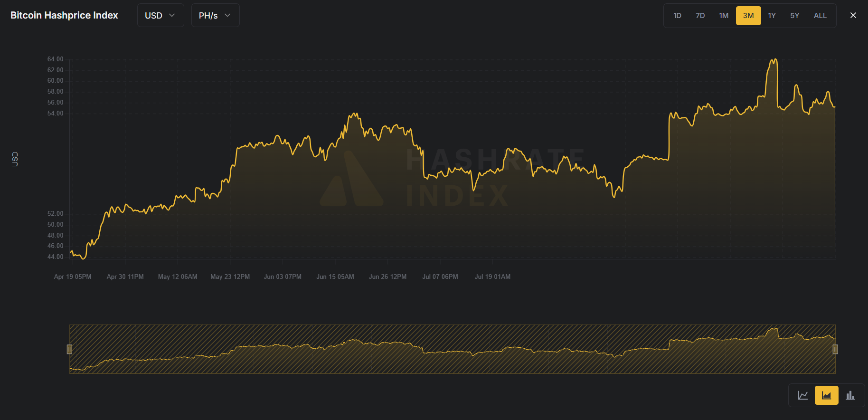Switch to line chart view icon
This screenshot has width=868, height=420.
(803, 395)
